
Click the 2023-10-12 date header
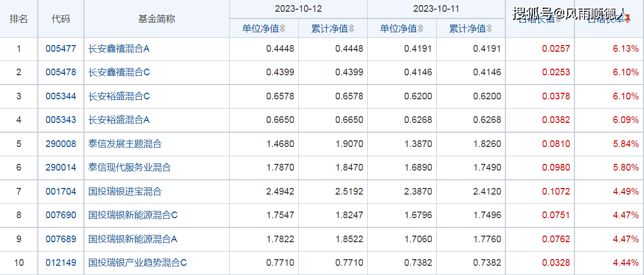pyautogui.click(x=298, y=9)
